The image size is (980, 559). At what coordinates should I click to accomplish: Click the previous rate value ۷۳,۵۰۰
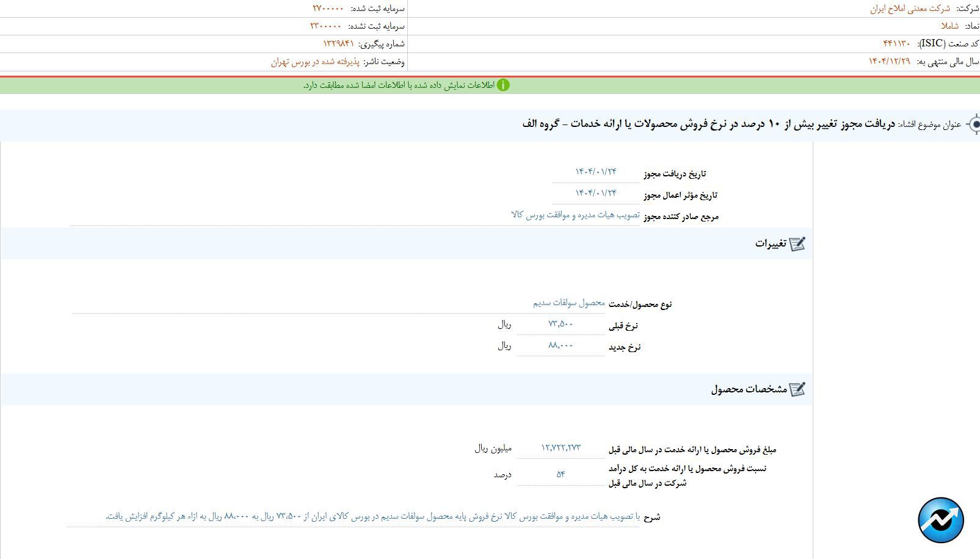(x=562, y=324)
